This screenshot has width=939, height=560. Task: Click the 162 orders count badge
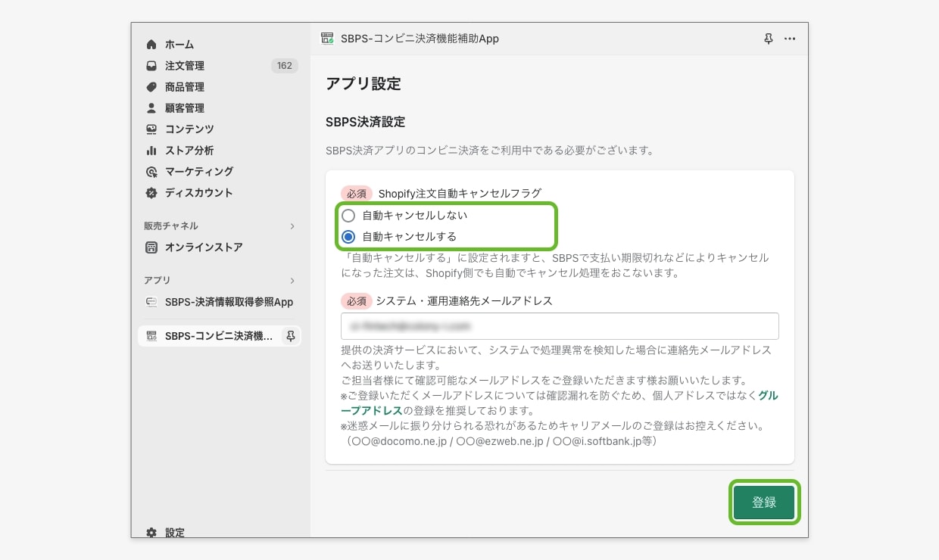(x=284, y=66)
